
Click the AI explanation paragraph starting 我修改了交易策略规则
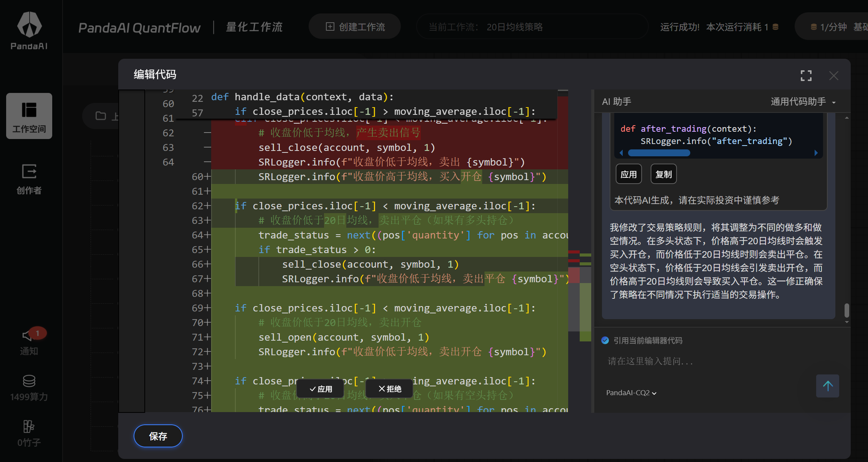(x=716, y=261)
